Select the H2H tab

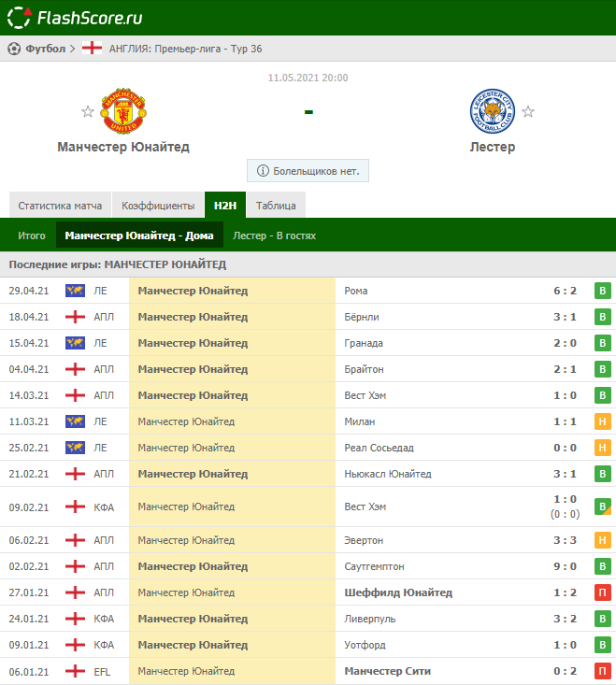pos(225,205)
